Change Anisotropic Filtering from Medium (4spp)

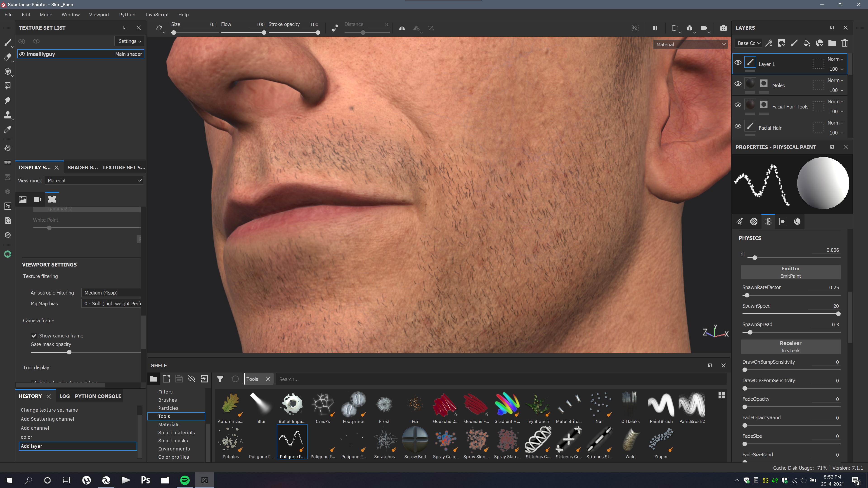[x=111, y=292]
